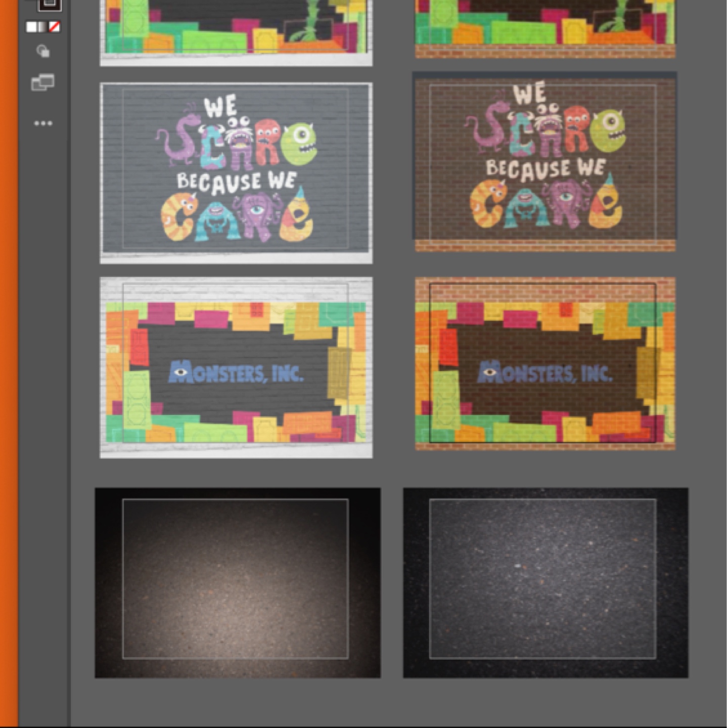Select the dark gray speckled asphalt artboard
This screenshot has width=727, height=728.
546,582
